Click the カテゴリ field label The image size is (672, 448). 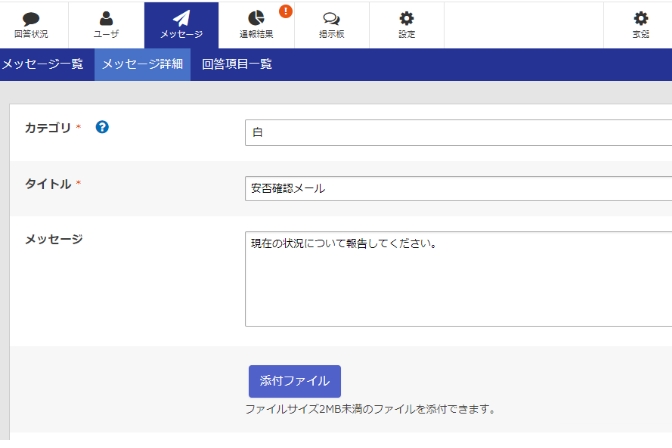coord(48,128)
